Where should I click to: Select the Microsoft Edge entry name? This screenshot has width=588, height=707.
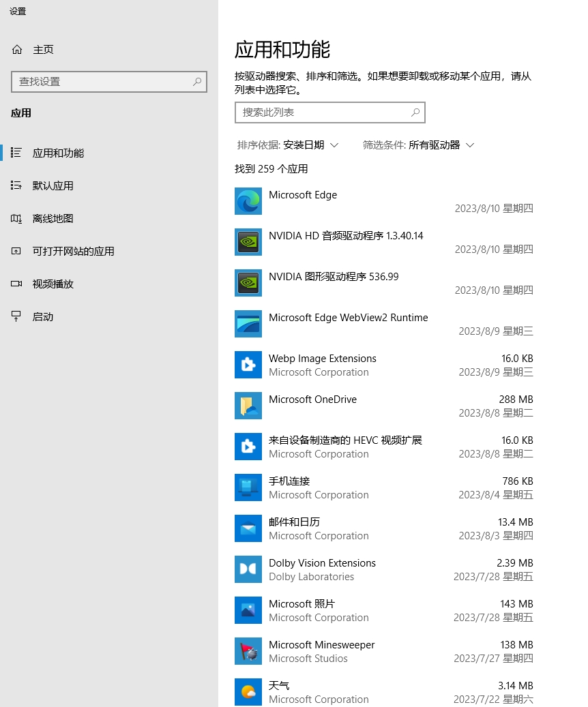[303, 195]
